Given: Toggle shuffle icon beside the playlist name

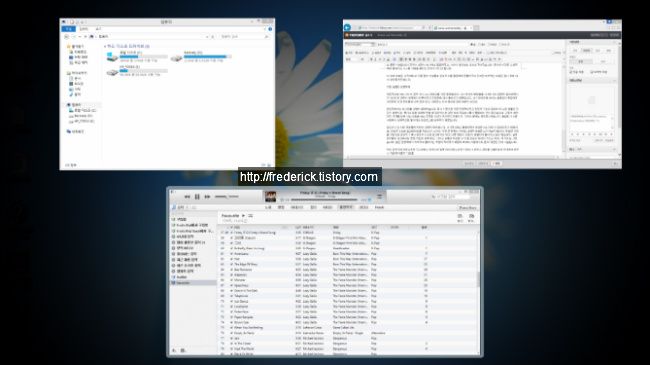Looking at the screenshot, I should (250, 216).
